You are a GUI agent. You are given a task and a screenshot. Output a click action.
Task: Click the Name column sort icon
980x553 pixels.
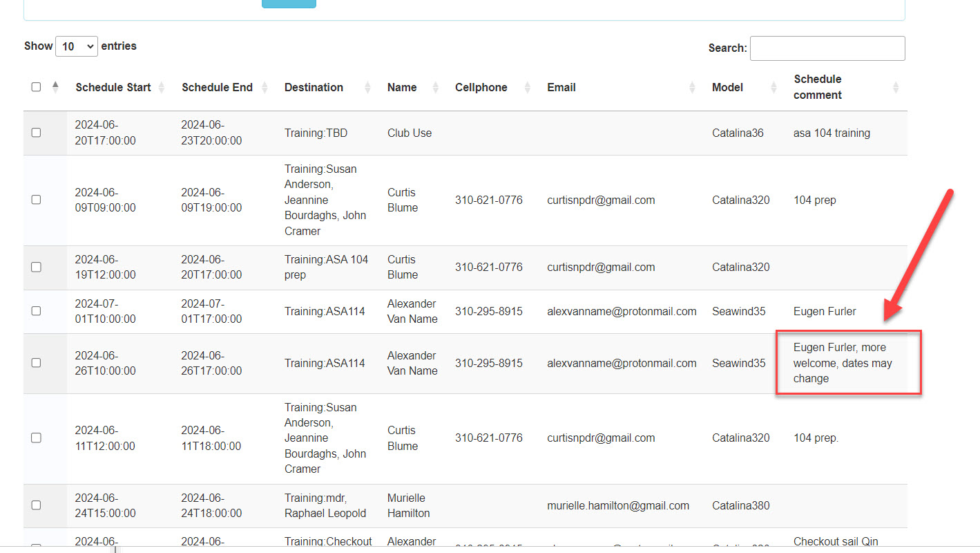pyautogui.click(x=435, y=88)
